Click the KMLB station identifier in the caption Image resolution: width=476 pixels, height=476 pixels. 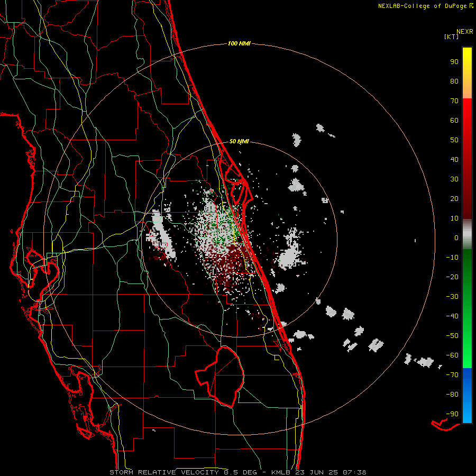point(281,472)
